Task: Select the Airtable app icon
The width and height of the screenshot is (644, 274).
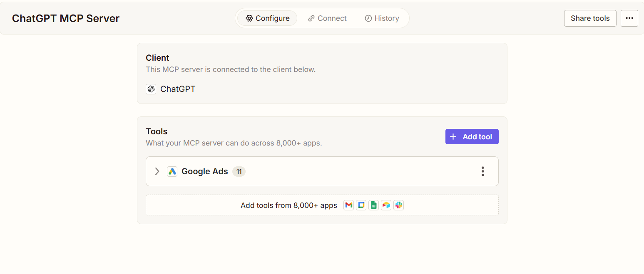Action: click(x=386, y=205)
